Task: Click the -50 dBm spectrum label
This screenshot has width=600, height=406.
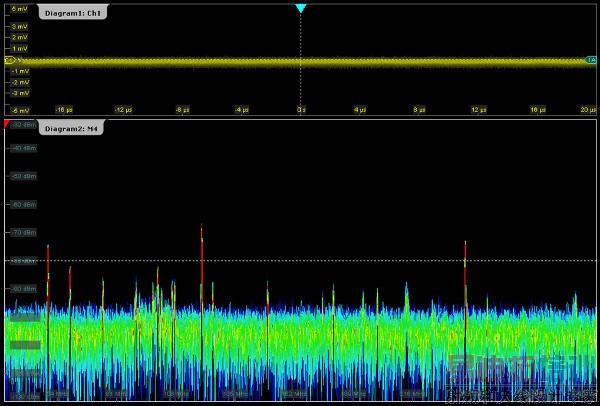Action: tap(23, 176)
